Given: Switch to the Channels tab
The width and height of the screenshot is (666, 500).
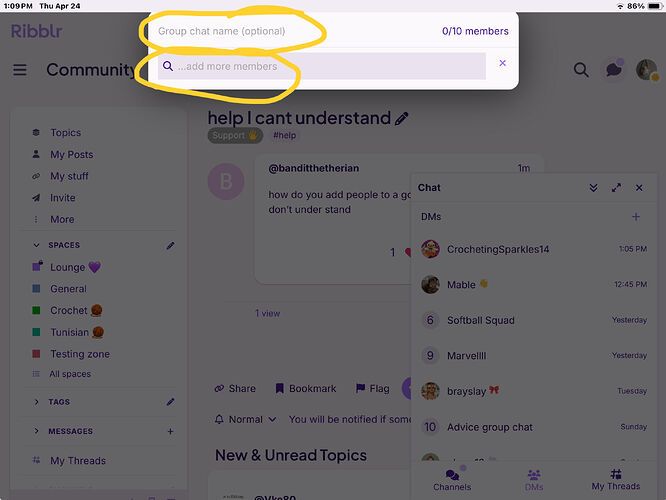Looking at the screenshot, I should click(452, 480).
